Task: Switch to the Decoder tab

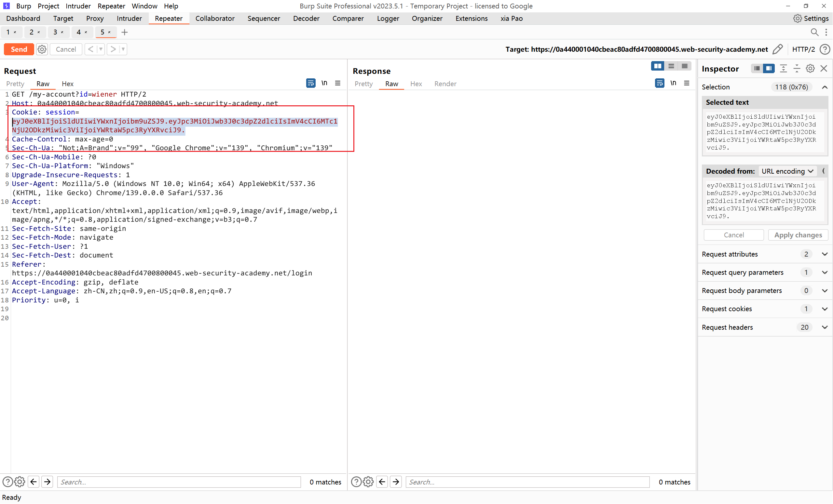Action: 306,19
